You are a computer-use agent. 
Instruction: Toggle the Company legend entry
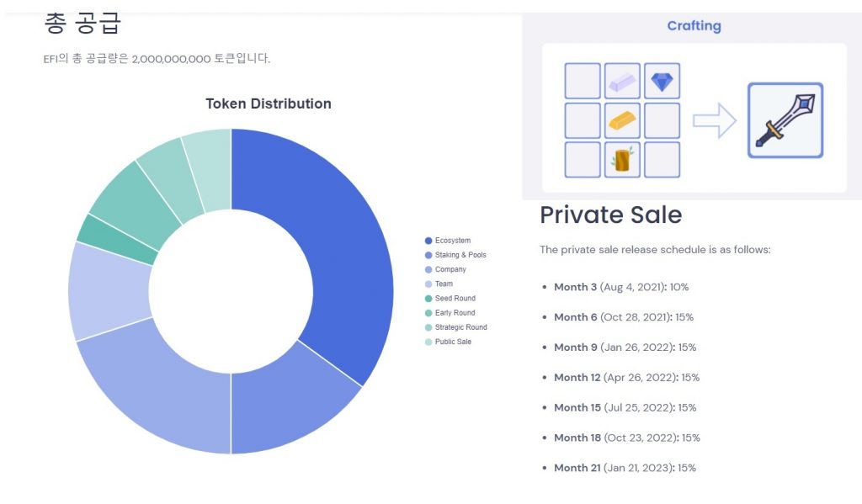pyautogui.click(x=450, y=269)
